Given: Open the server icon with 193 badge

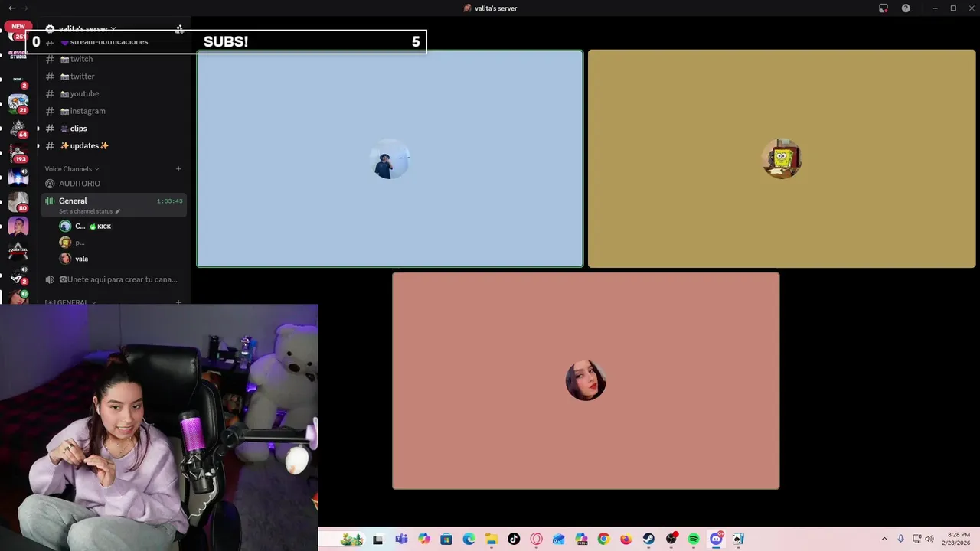Looking at the screenshot, I should tap(18, 153).
